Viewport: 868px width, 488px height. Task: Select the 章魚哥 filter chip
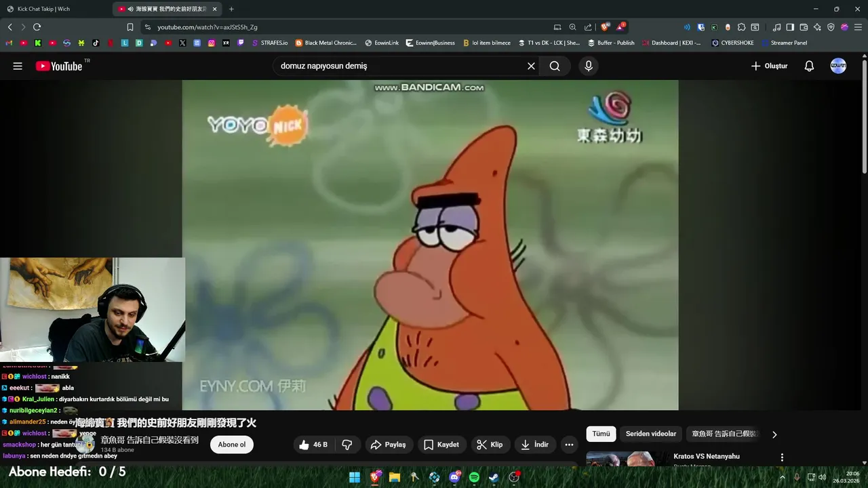pyautogui.click(x=724, y=434)
